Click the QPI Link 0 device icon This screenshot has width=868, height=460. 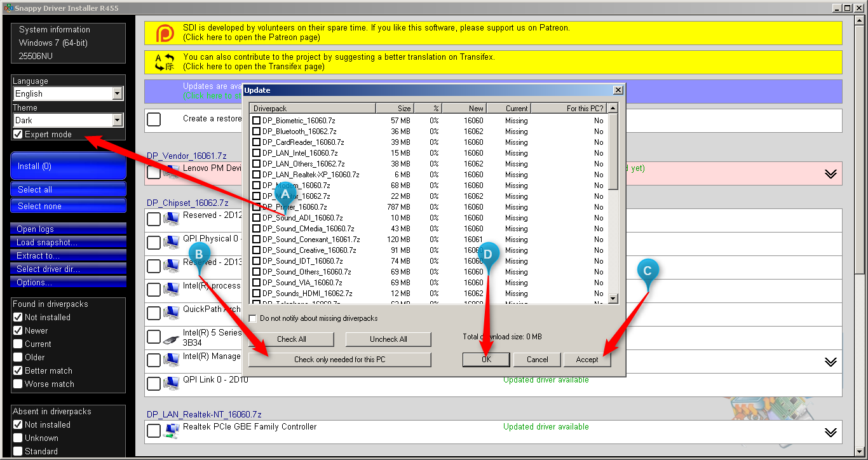click(171, 384)
